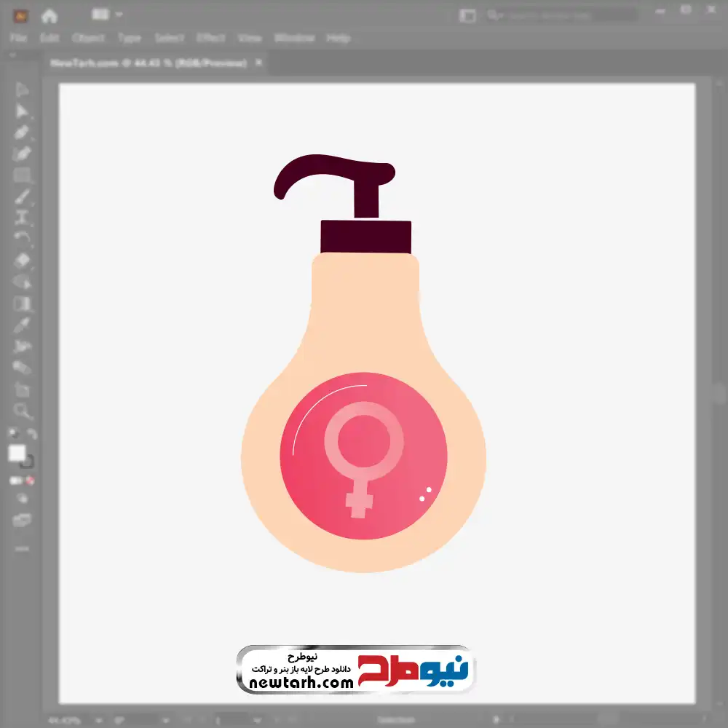This screenshot has width=728, height=728.
Task: Pick the Pen tool in toolbar
Action: [22, 132]
